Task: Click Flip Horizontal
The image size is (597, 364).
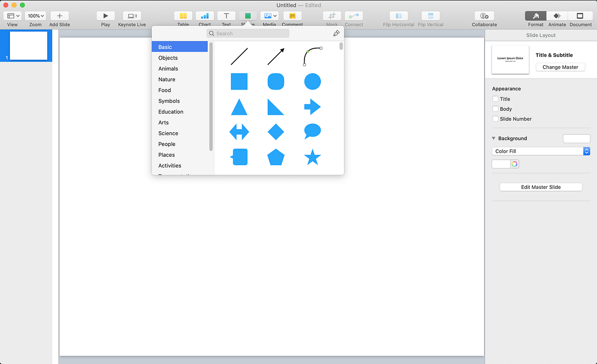Action: (398, 16)
